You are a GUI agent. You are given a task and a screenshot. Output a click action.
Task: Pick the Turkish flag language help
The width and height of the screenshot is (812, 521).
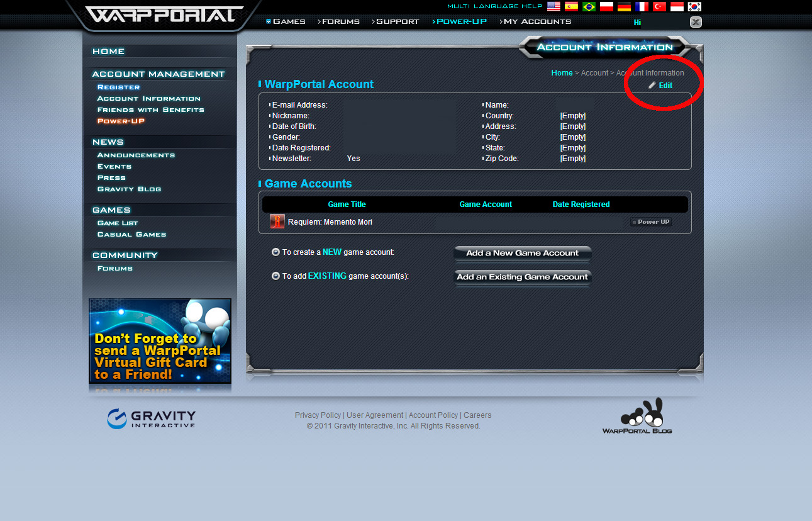click(659, 6)
